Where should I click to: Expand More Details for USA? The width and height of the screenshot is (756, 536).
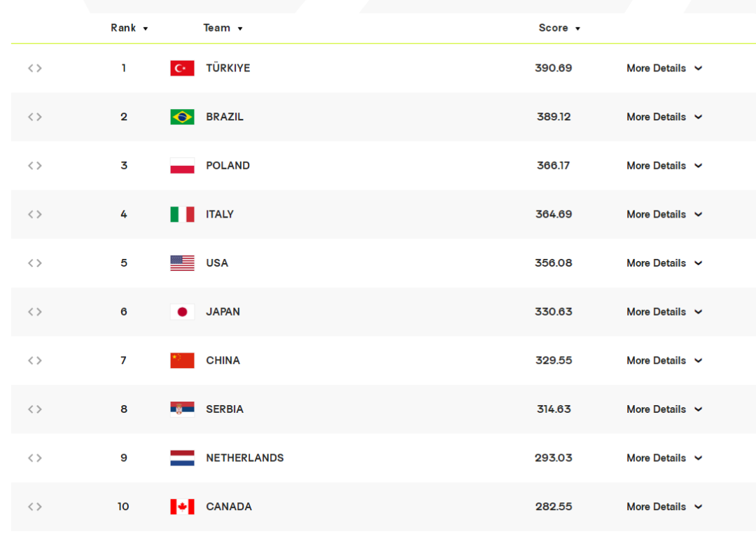click(664, 262)
